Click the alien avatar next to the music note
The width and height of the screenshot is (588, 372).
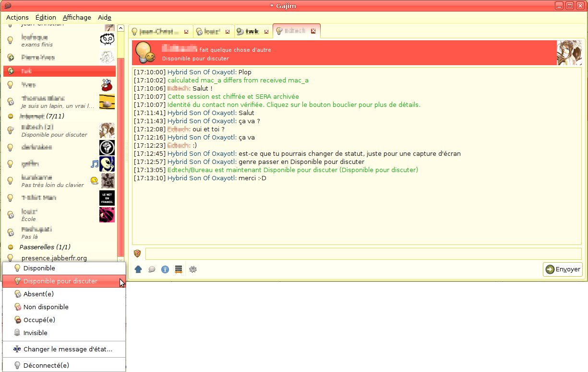[x=107, y=164]
